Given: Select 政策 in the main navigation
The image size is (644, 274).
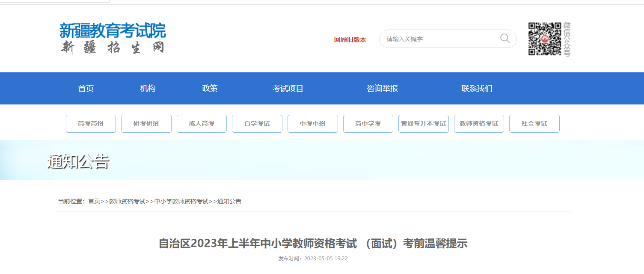Looking at the screenshot, I should coord(210,89).
